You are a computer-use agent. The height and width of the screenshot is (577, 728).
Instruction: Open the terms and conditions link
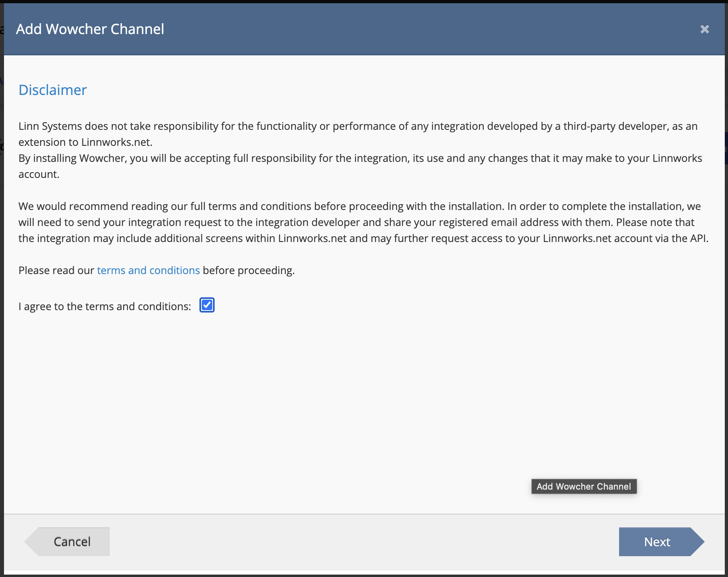[148, 270]
